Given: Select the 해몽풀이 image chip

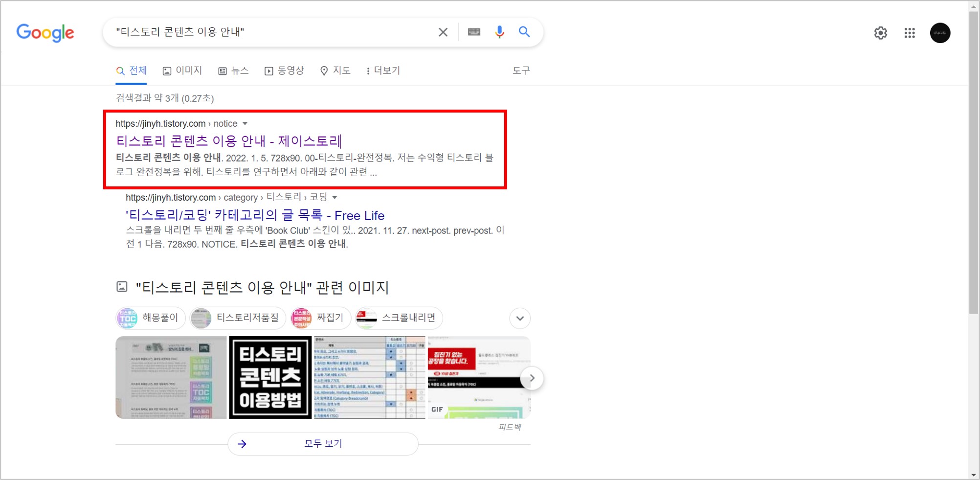Looking at the screenshot, I should click(151, 318).
